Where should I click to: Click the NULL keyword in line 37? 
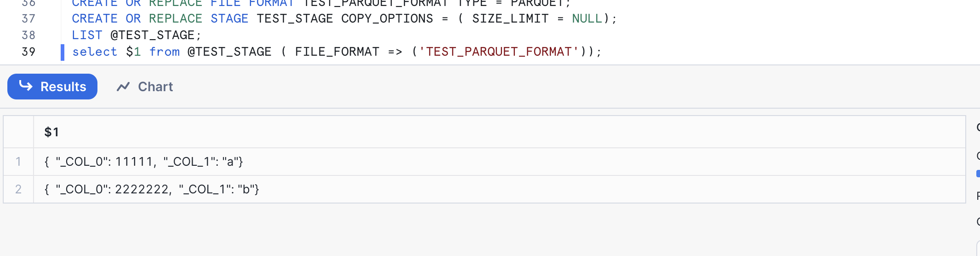coord(587,18)
